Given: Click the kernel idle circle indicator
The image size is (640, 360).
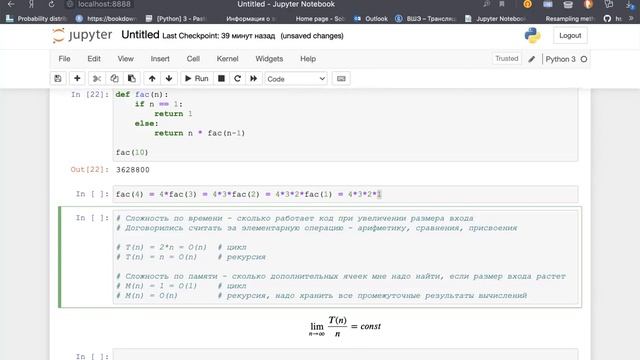Looking at the screenshot, I should (x=584, y=59).
